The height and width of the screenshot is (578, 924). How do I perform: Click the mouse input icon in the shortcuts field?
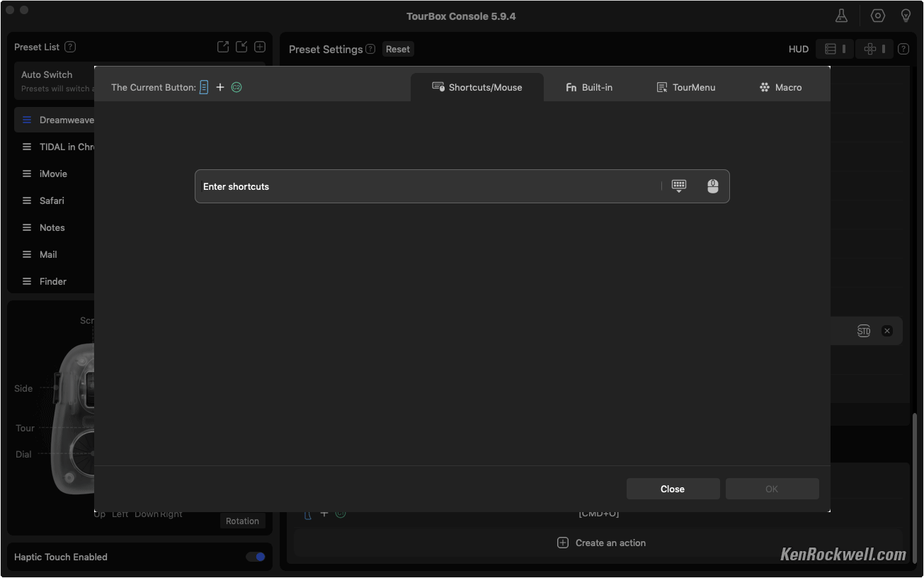tap(712, 186)
